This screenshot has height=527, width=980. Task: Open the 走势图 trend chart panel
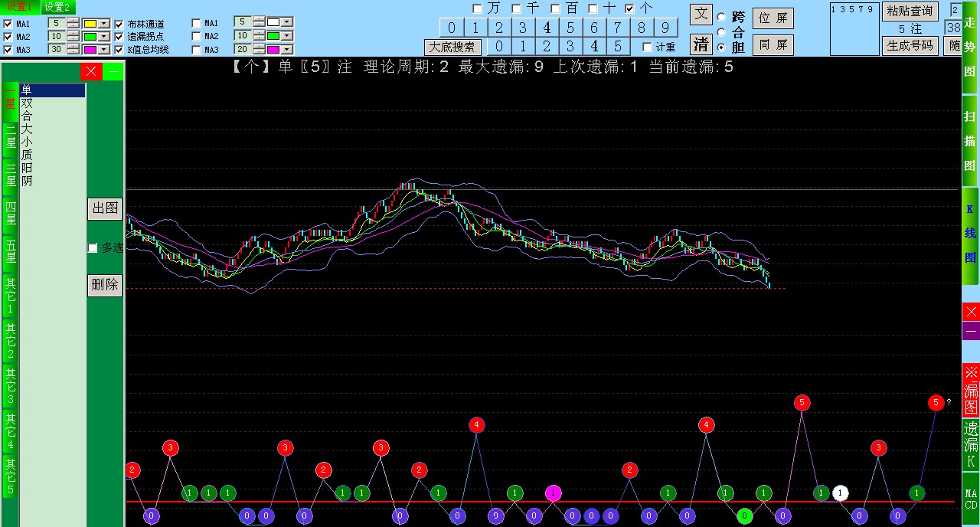[970, 46]
